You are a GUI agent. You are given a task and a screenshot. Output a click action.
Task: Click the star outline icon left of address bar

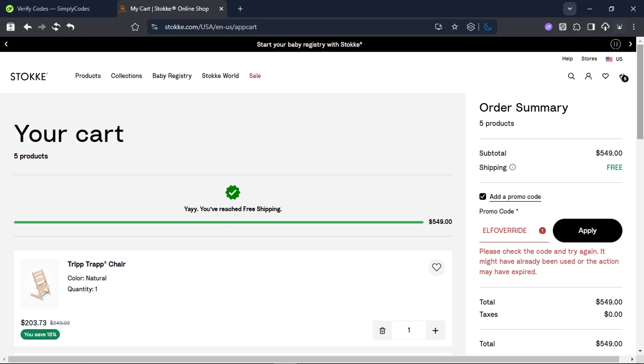click(135, 27)
